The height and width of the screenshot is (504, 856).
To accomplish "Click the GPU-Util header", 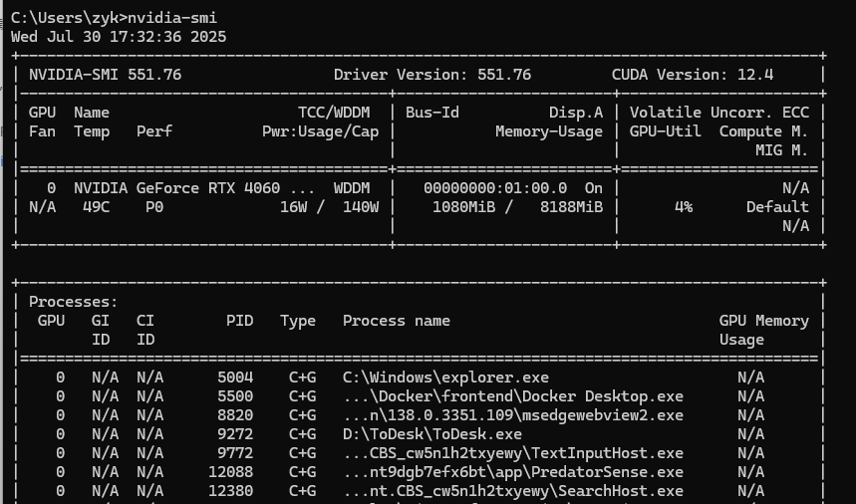I will [x=666, y=132].
